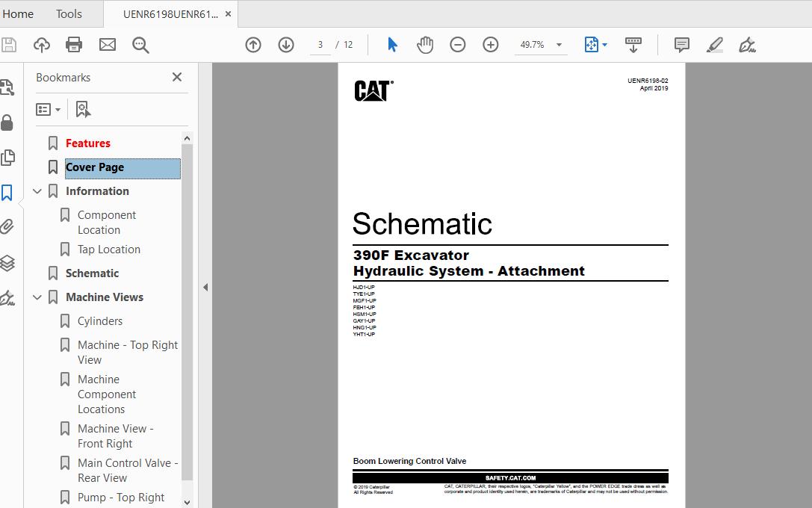Open Machine - Top Right View bookmark

[128, 352]
